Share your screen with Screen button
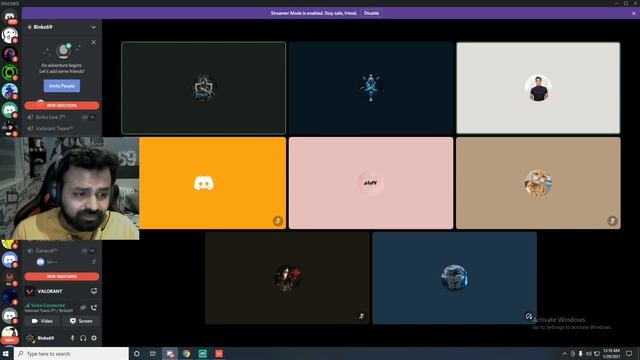This screenshot has width=640, height=360. pos(81,321)
